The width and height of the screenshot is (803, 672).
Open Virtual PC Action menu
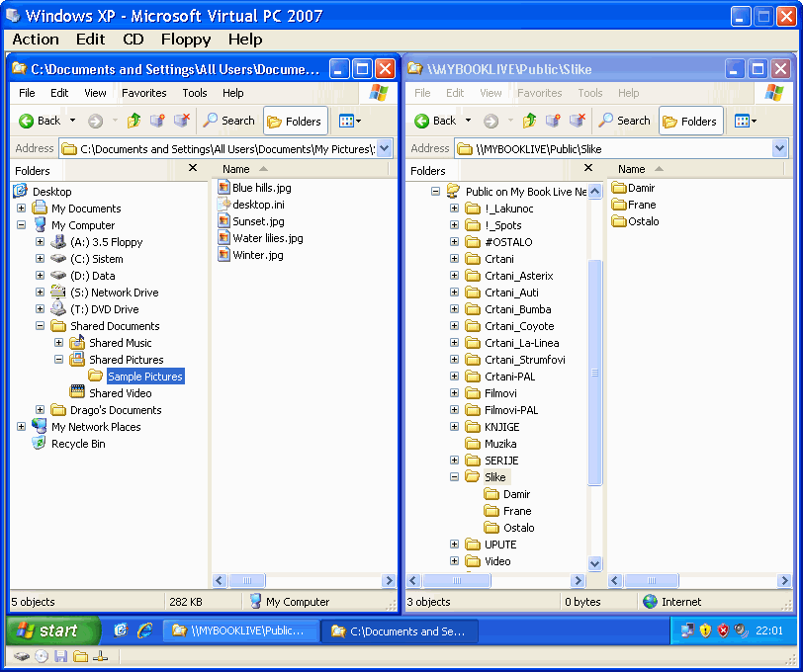[36, 40]
